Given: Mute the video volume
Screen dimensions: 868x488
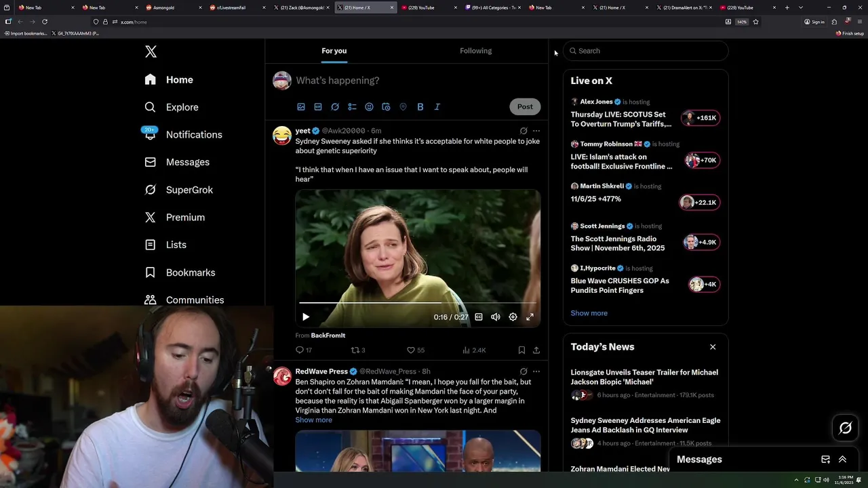Looking at the screenshot, I should tap(496, 317).
